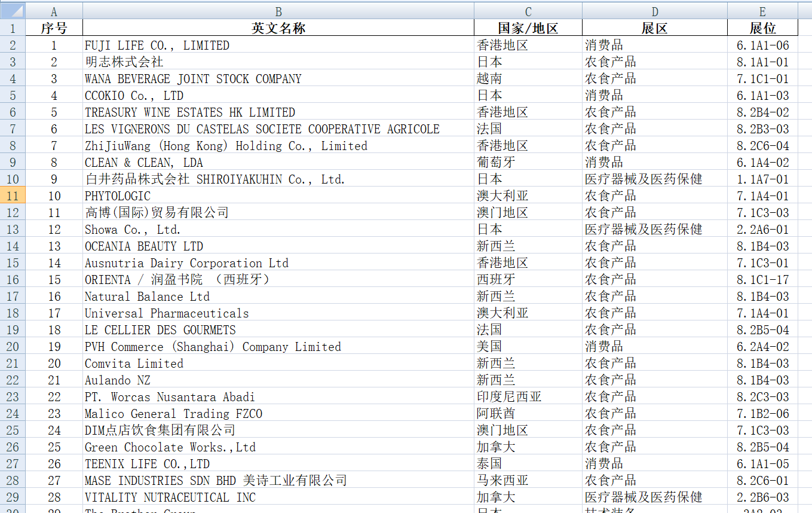
Task: Select cell ZhiJiuWang (Hong Kong) Holding
Action: (278, 145)
